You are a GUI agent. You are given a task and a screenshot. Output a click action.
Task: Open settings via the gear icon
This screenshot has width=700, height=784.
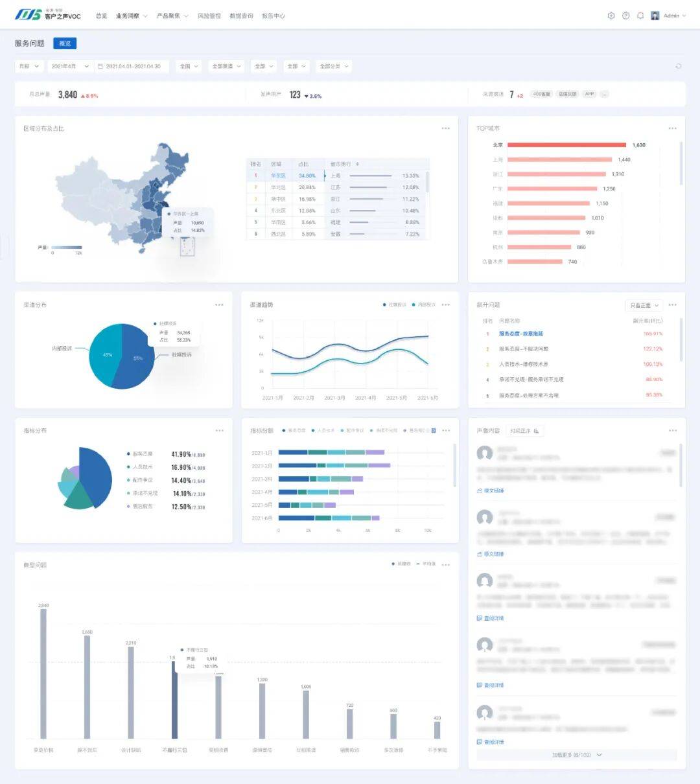point(611,16)
